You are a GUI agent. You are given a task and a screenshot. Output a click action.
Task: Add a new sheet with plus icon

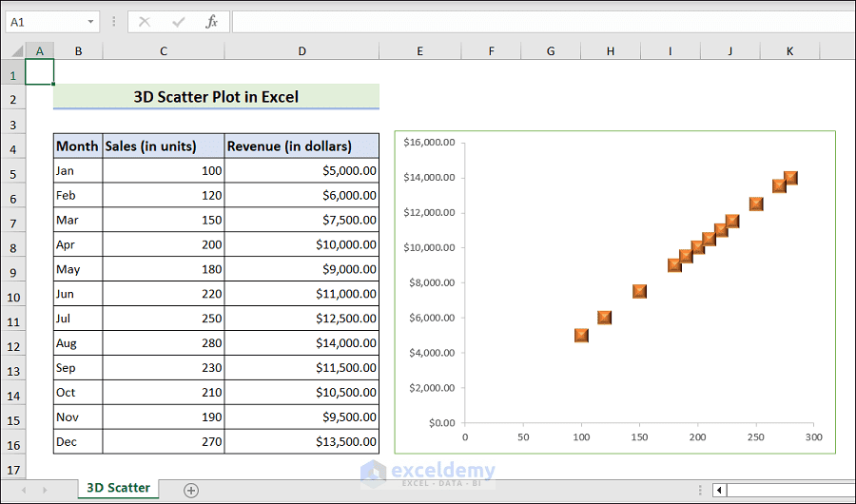191,491
